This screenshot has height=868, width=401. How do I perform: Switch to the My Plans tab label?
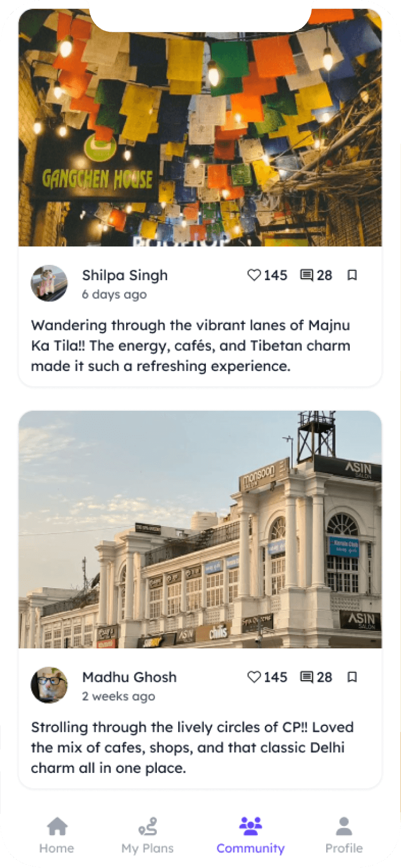click(x=148, y=848)
